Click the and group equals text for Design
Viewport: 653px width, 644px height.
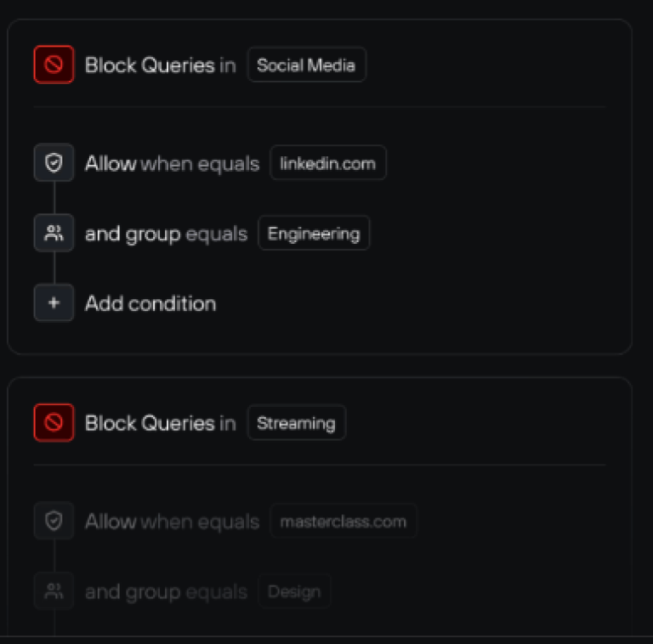click(166, 591)
